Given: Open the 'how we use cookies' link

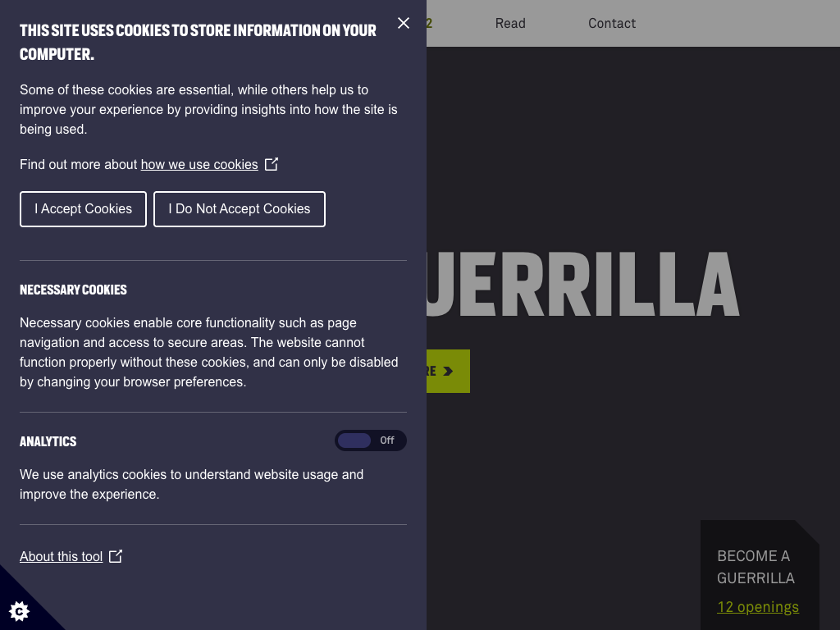Looking at the screenshot, I should point(199,165).
